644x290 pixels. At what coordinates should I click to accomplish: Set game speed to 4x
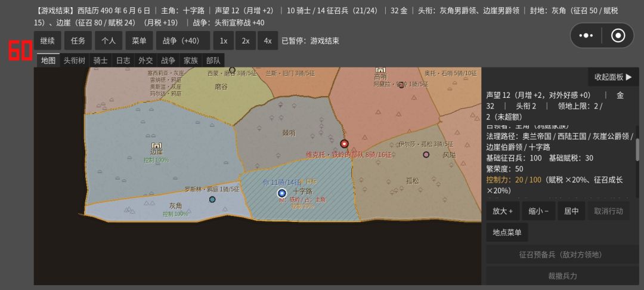tap(268, 41)
